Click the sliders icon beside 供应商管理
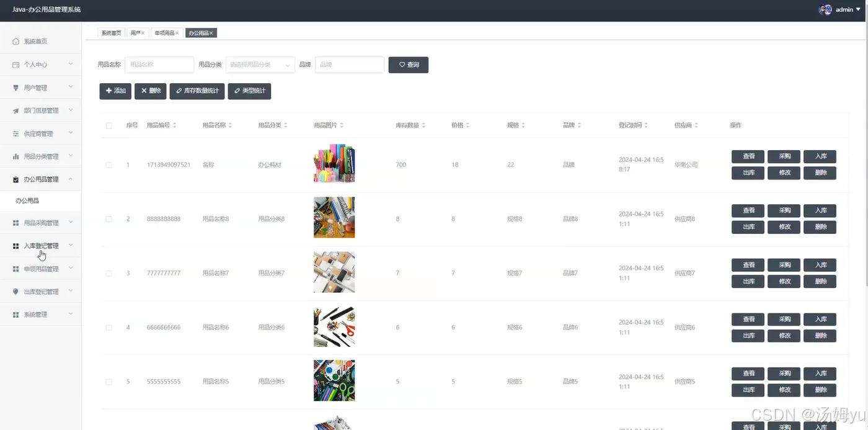Viewport: 868px width, 430px height. pyautogui.click(x=16, y=133)
